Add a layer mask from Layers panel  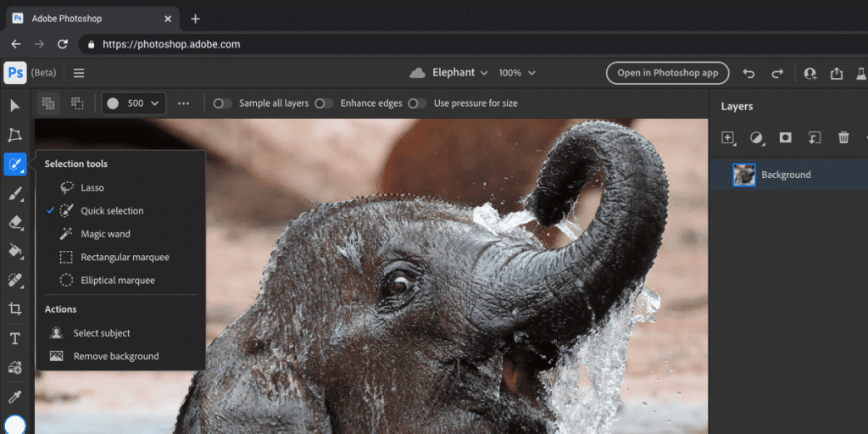click(785, 137)
